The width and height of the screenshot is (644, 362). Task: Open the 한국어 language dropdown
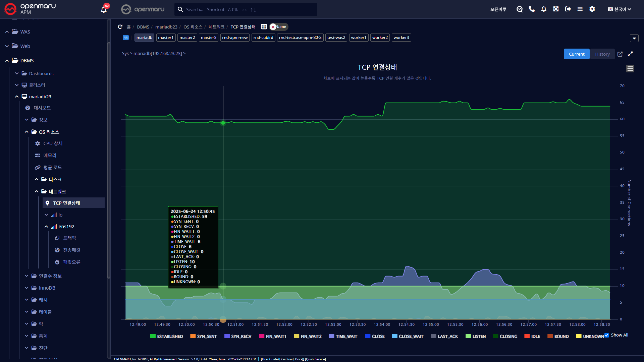point(619,9)
